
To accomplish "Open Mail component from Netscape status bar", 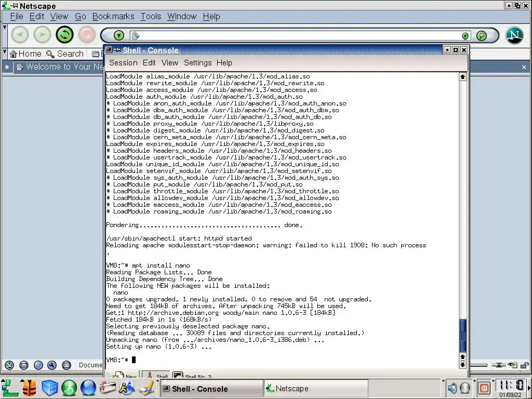I will tap(24, 365).
